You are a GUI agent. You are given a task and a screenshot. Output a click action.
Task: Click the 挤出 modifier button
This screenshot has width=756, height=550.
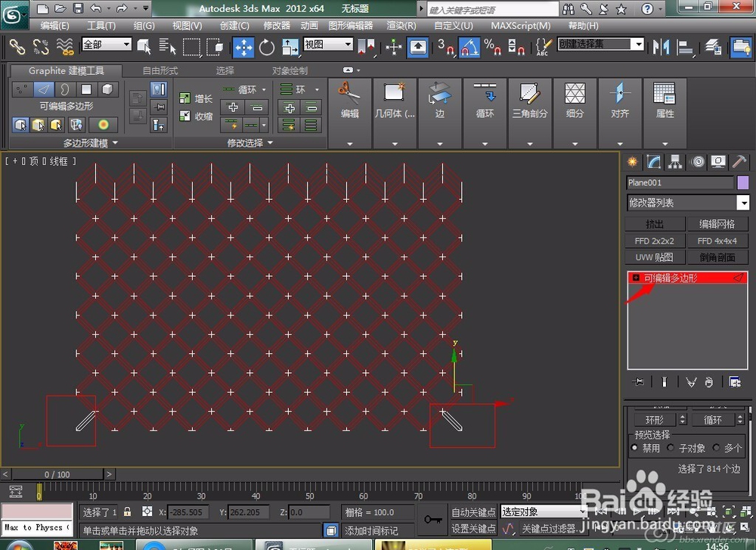click(655, 224)
